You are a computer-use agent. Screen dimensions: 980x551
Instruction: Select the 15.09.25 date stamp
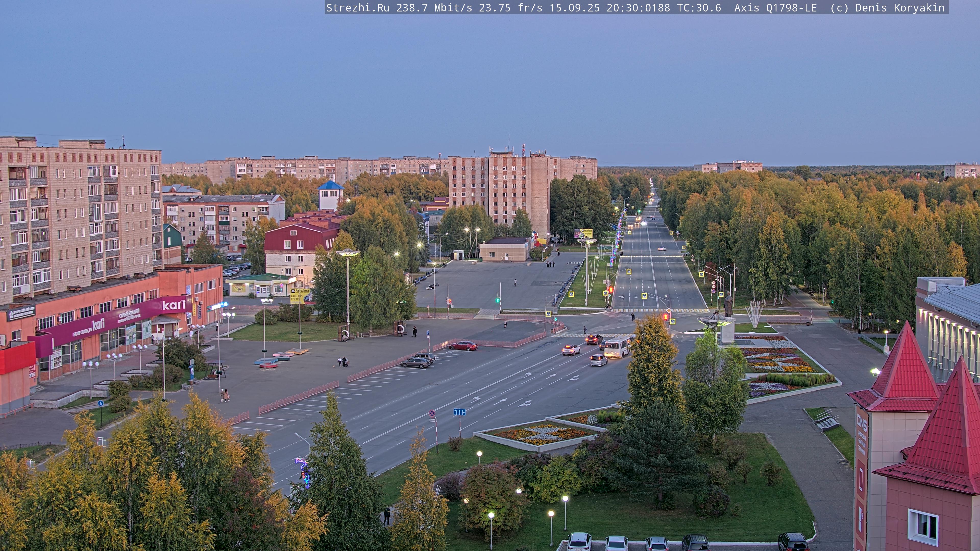pyautogui.click(x=574, y=8)
